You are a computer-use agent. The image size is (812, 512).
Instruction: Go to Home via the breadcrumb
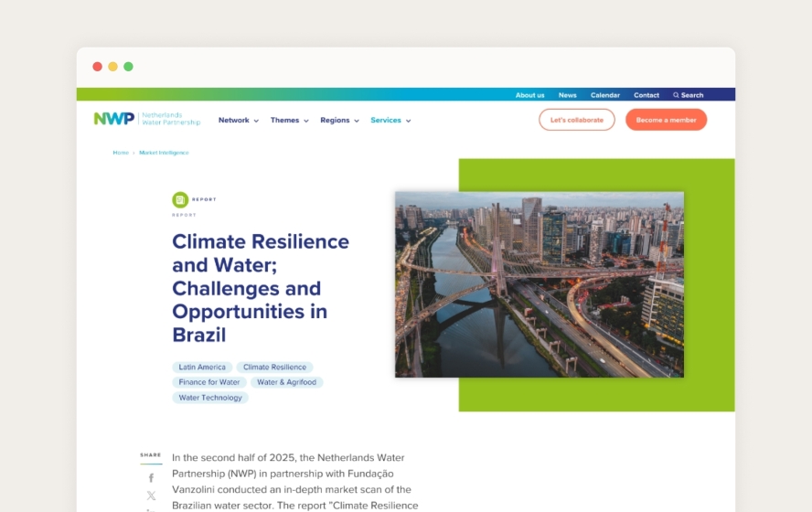coord(121,153)
